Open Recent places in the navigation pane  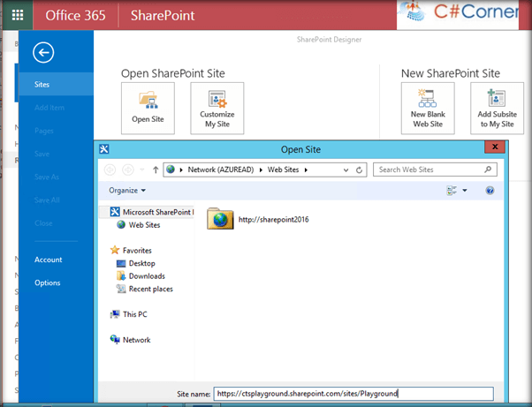pyautogui.click(x=145, y=289)
